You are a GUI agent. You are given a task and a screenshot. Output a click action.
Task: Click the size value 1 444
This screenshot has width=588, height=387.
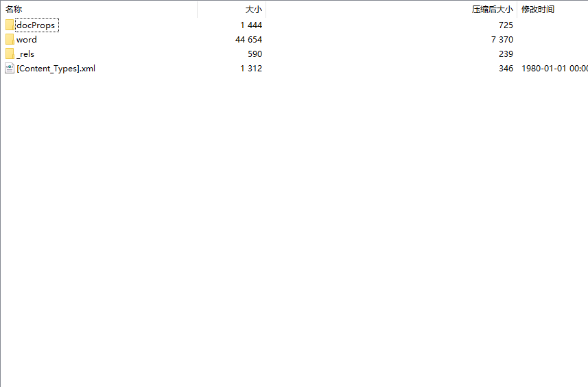pos(251,25)
